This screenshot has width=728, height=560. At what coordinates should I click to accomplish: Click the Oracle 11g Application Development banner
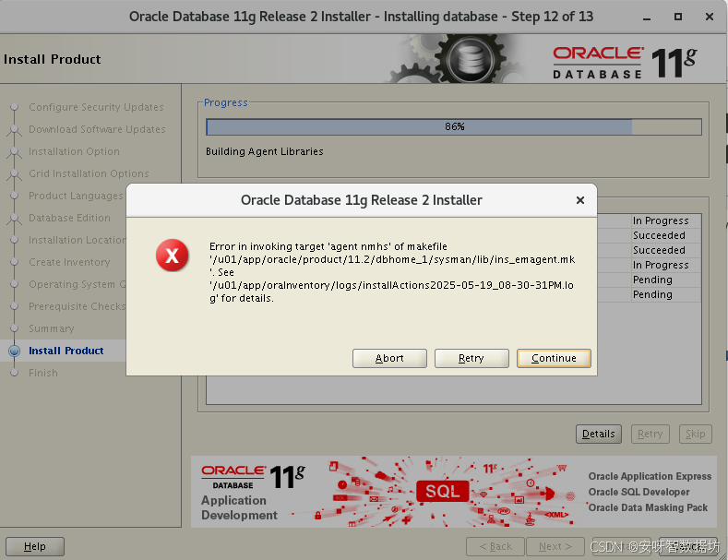pyautogui.click(x=454, y=492)
